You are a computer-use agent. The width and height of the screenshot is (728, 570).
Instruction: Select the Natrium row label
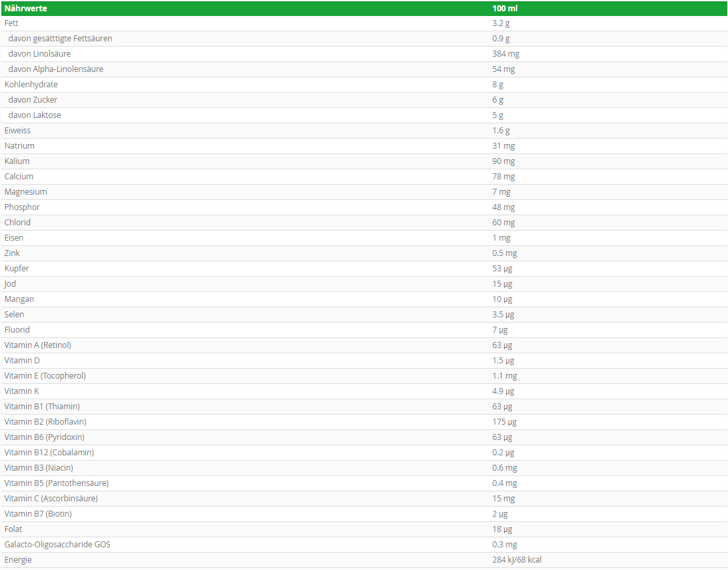pyautogui.click(x=19, y=146)
